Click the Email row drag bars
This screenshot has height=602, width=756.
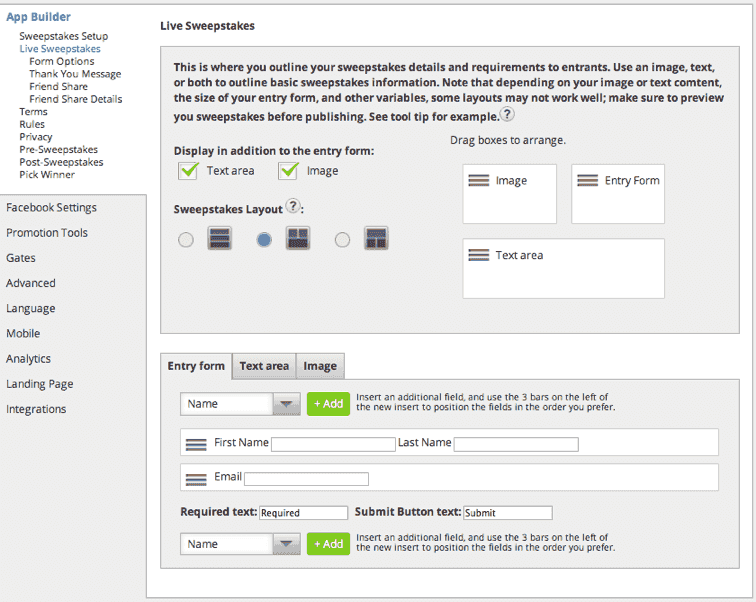pos(196,479)
